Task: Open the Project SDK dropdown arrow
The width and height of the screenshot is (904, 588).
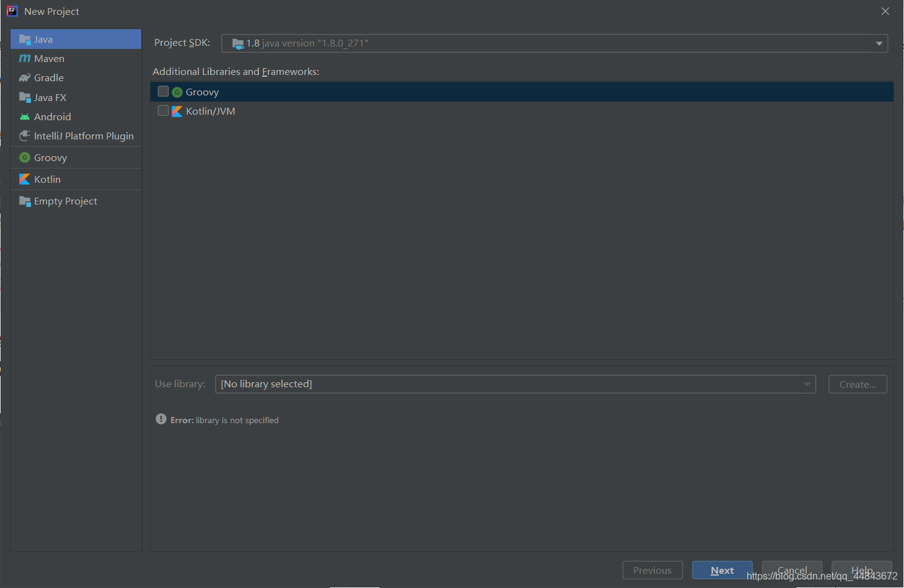Action: point(879,43)
